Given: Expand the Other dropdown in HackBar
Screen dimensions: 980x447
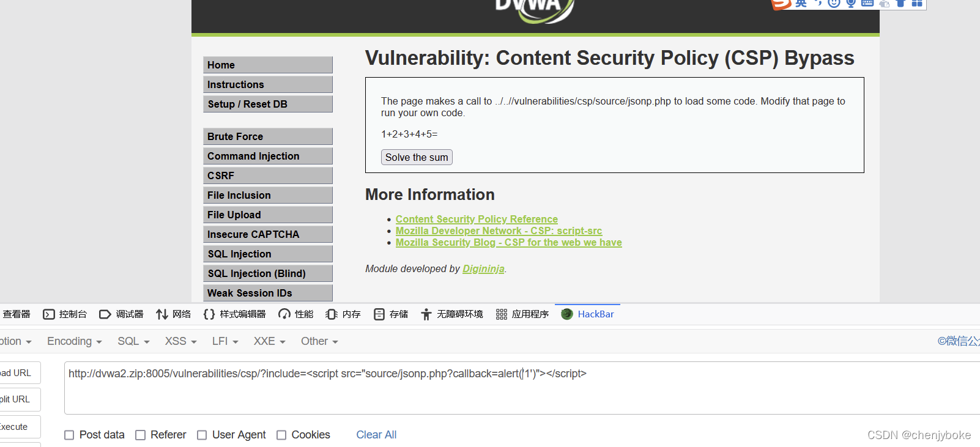Looking at the screenshot, I should pos(319,341).
